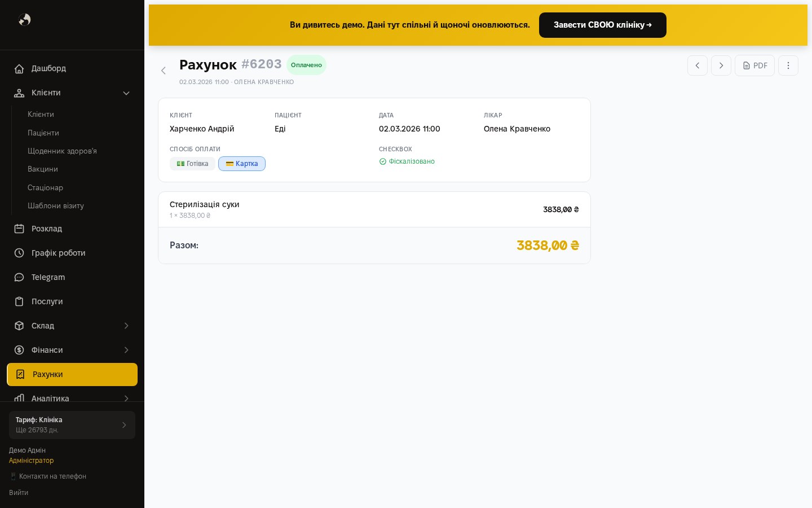Go to next invoice arrow button

tap(721, 65)
